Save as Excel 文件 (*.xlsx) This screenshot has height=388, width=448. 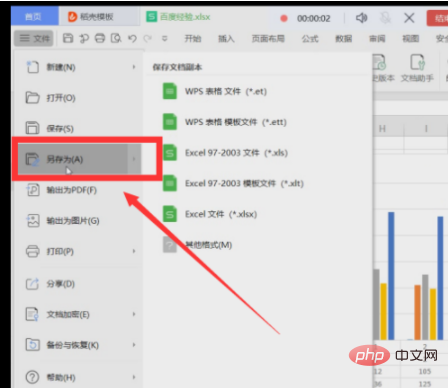click(210, 214)
